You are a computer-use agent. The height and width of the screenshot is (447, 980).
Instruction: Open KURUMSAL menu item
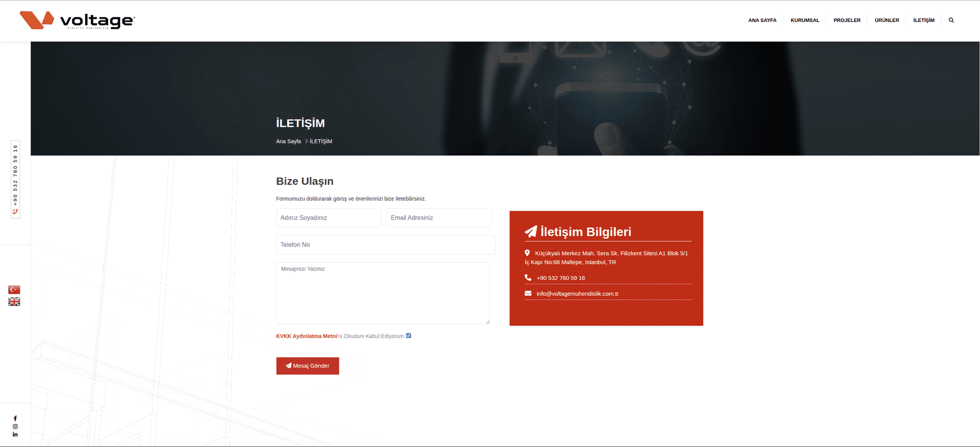(805, 20)
